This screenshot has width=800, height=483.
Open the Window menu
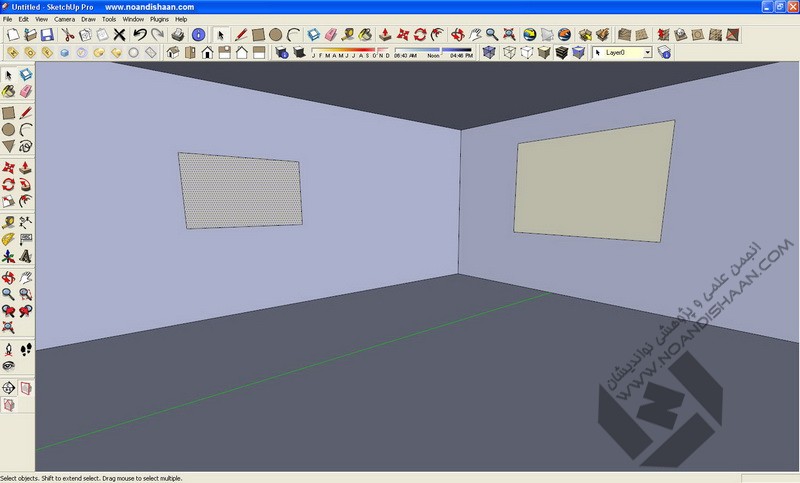[x=133, y=19]
